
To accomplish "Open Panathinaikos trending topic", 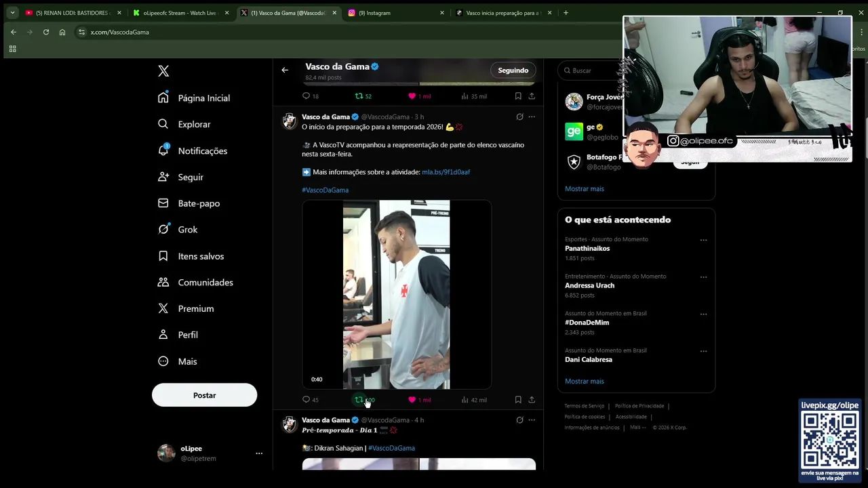I will coord(587,249).
